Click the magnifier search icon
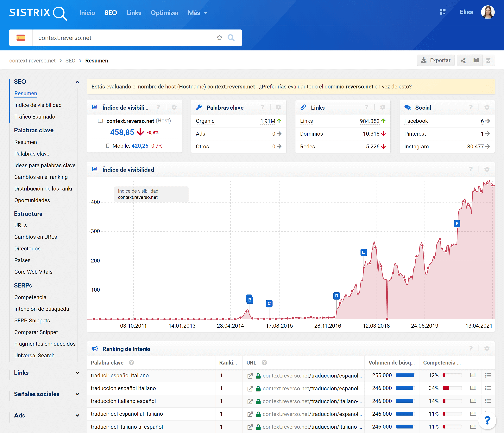The image size is (504, 433). point(231,38)
